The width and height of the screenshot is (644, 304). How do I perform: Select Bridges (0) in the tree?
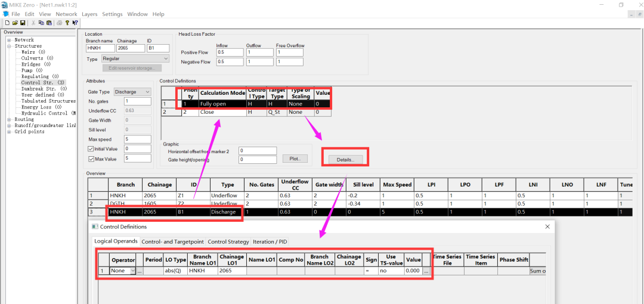[x=36, y=64]
